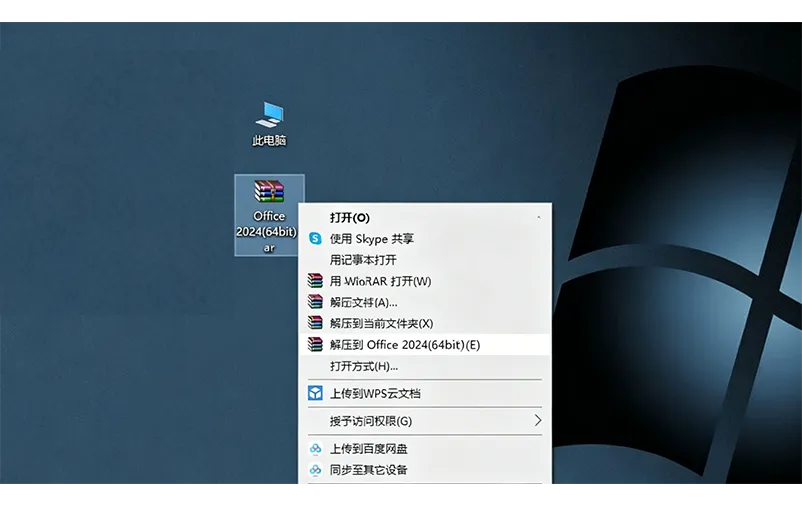Choose 用 WinRAR 打开(W) menu entry
The width and height of the screenshot is (802, 506).
click(425, 281)
